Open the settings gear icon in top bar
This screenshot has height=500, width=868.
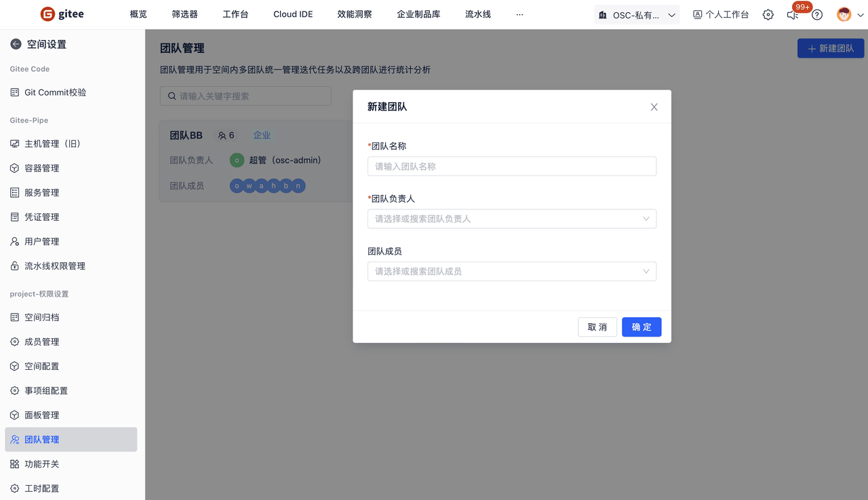click(768, 14)
